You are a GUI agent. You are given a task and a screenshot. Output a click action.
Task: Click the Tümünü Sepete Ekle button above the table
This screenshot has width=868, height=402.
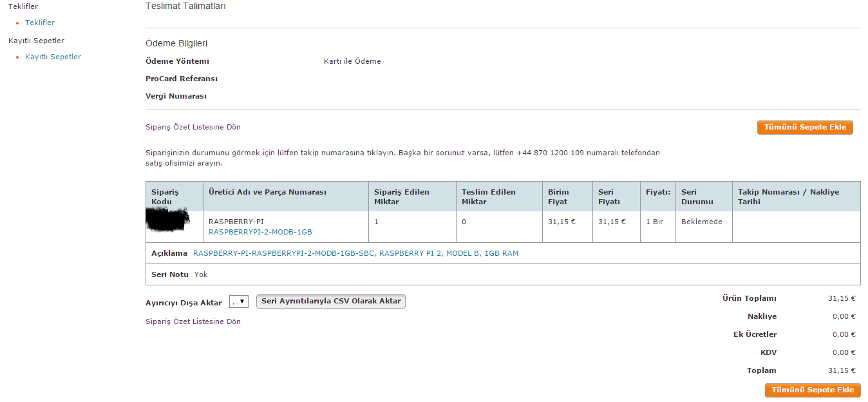805,128
